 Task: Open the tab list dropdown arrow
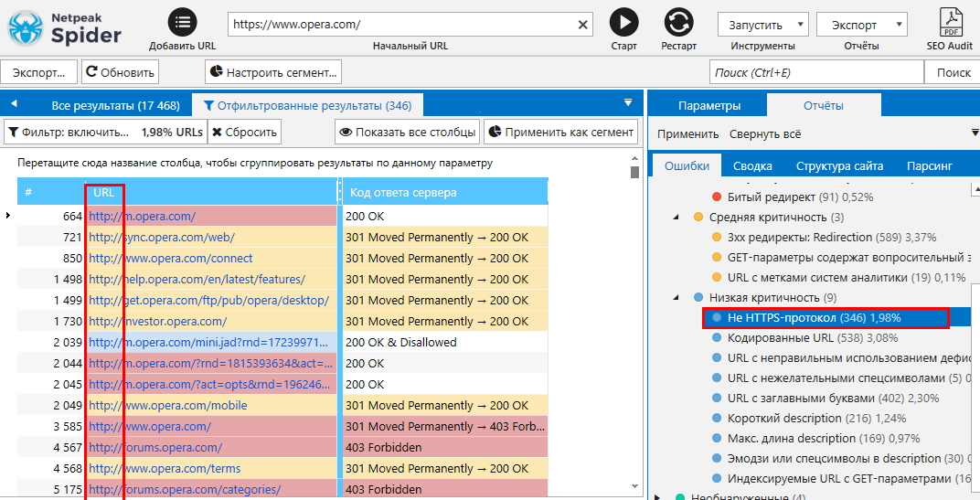(628, 102)
